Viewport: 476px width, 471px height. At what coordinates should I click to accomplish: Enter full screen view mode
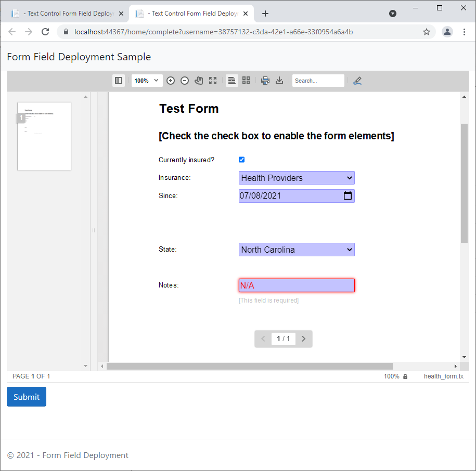[x=213, y=81]
